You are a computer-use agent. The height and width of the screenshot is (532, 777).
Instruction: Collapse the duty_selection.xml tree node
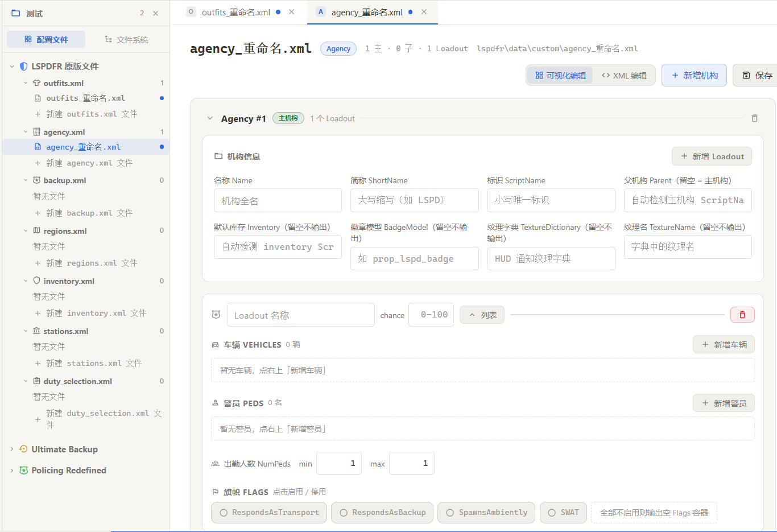[x=26, y=381]
